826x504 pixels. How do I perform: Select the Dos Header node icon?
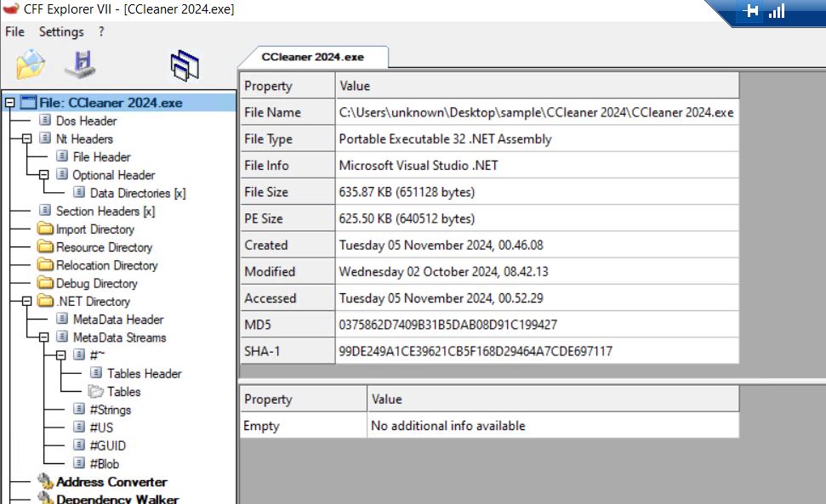(x=45, y=121)
